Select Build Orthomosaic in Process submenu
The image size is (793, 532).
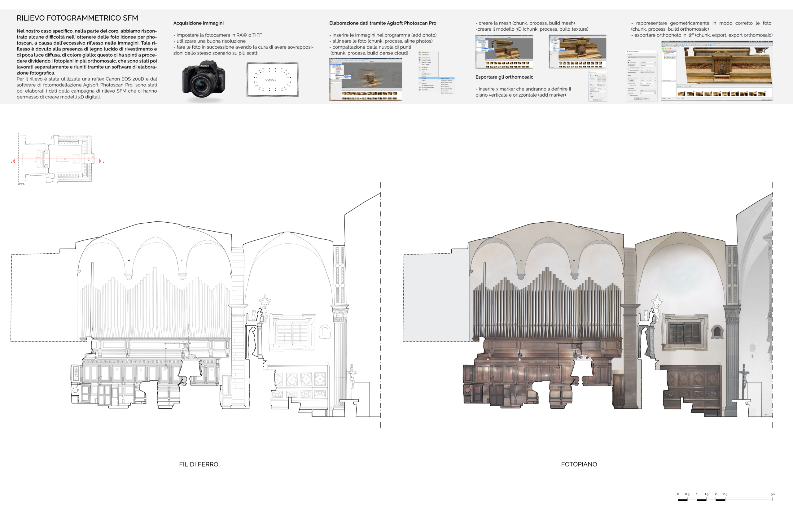(447, 93)
